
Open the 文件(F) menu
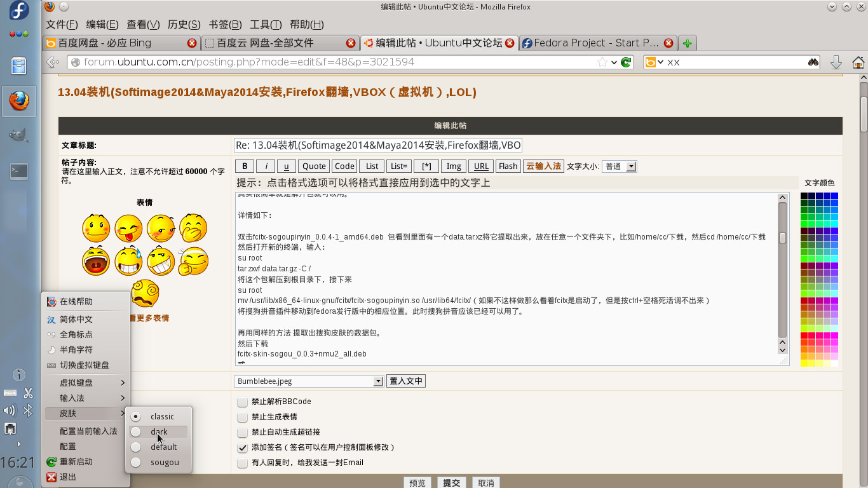tap(62, 25)
